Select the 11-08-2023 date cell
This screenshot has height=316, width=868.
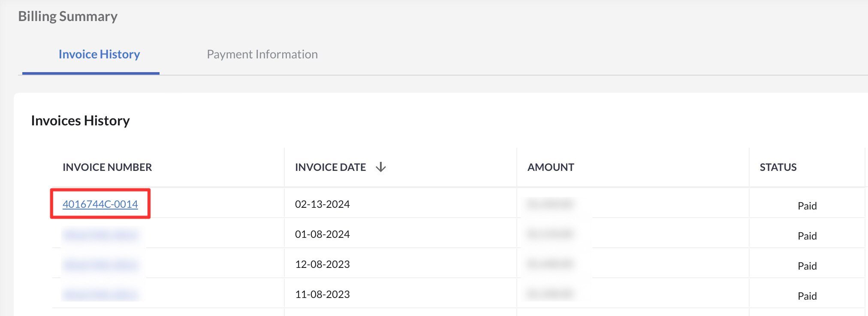322,295
